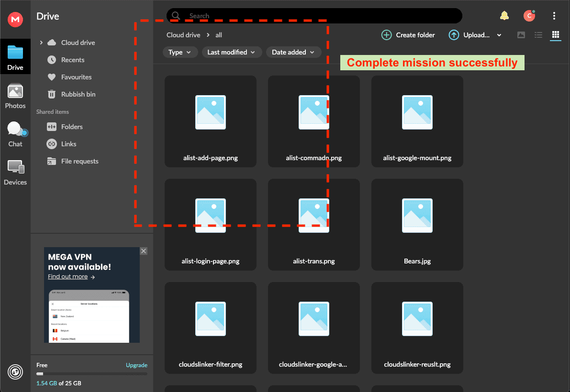This screenshot has width=570, height=392.
Task: Open the account avatar menu
Action: [529, 16]
